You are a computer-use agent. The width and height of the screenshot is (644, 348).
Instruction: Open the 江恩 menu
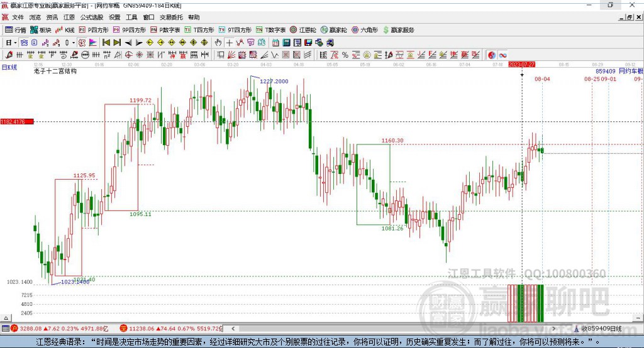coord(69,17)
